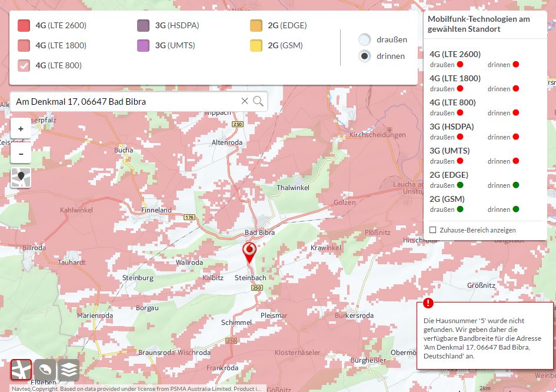Click the Kirchscheidungen map label
556x392 pixels.
pyautogui.click(x=377, y=135)
